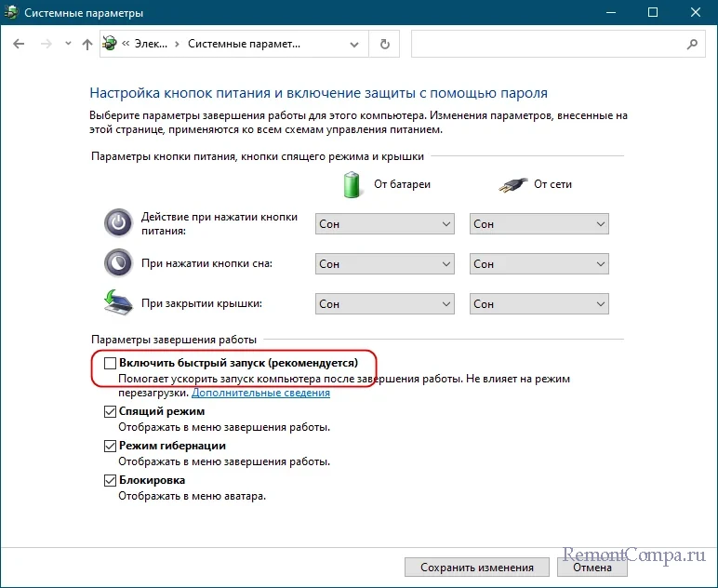The image size is (718, 588).
Task: Uncheck the 'Спящий режим' checkbox
Action: (110, 411)
